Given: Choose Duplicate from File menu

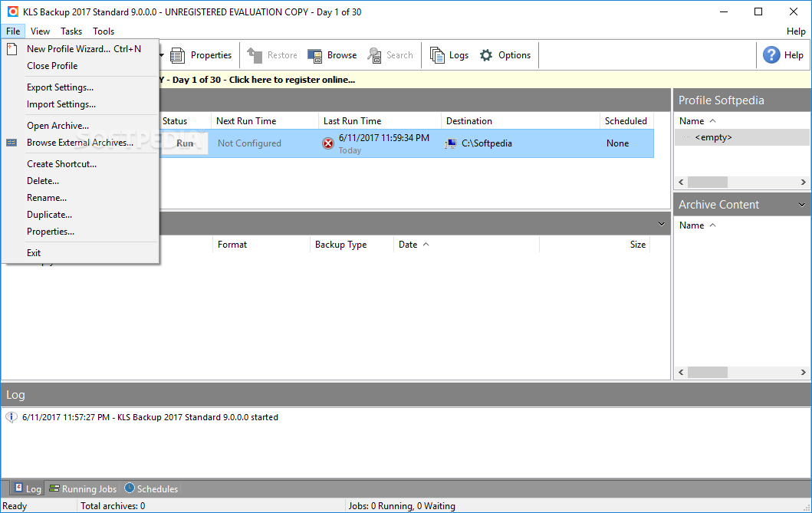Looking at the screenshot, I should click(x=81, y=214).
